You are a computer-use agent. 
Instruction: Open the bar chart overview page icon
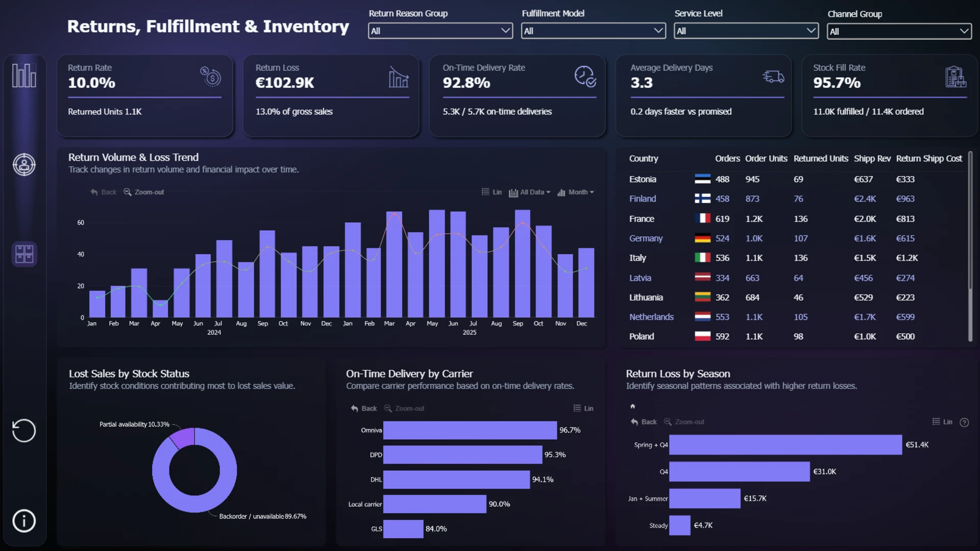pos(24,76)
